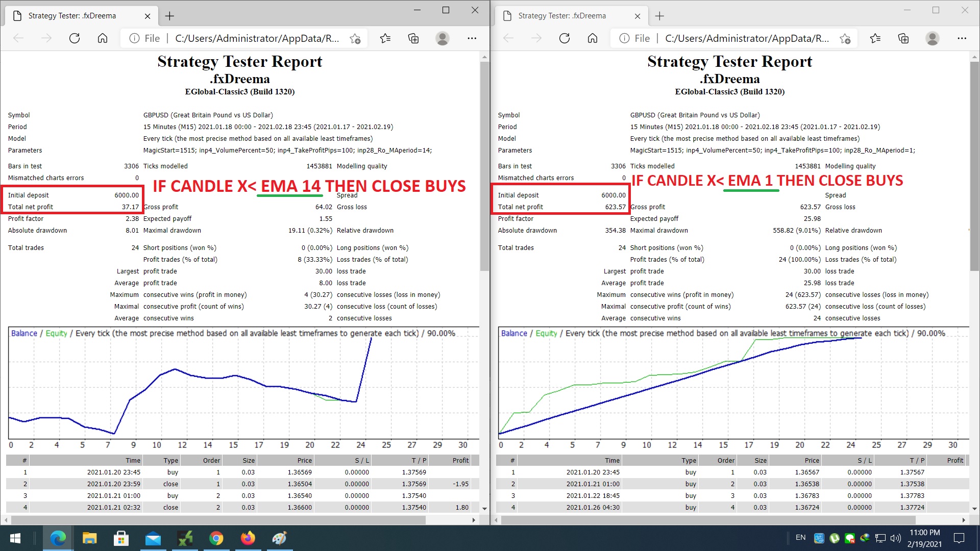
Task: Click the balance chart in left report
Action: coord(243,383)
